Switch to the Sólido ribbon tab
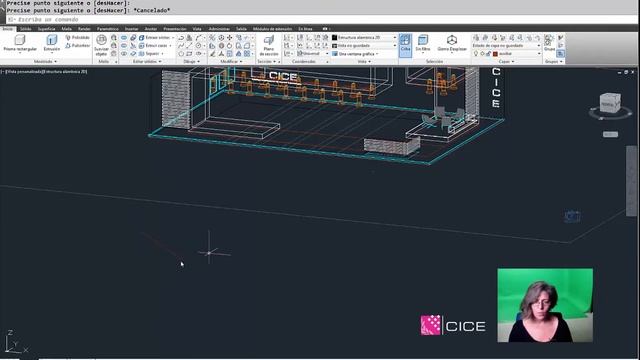 [x=26, y=29]
